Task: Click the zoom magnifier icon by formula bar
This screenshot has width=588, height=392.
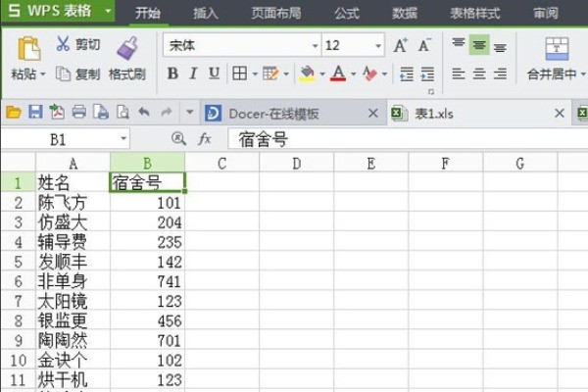Action: pos(179,139)
